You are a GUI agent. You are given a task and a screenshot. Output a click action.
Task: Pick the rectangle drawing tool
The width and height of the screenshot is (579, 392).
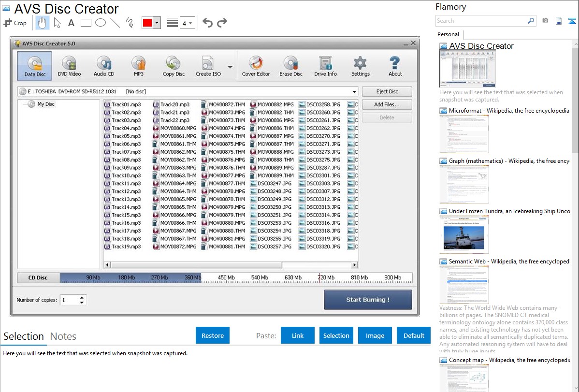(86, 23)
